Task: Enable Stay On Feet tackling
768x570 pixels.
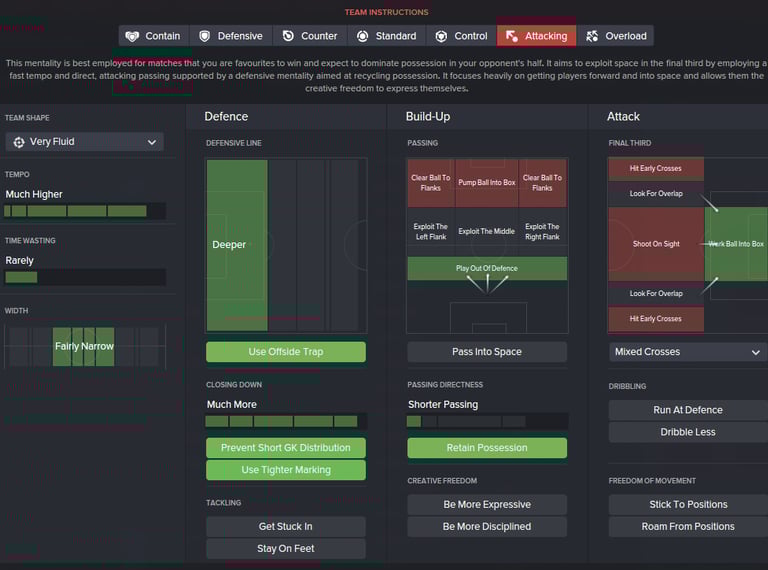Action: 286,549
